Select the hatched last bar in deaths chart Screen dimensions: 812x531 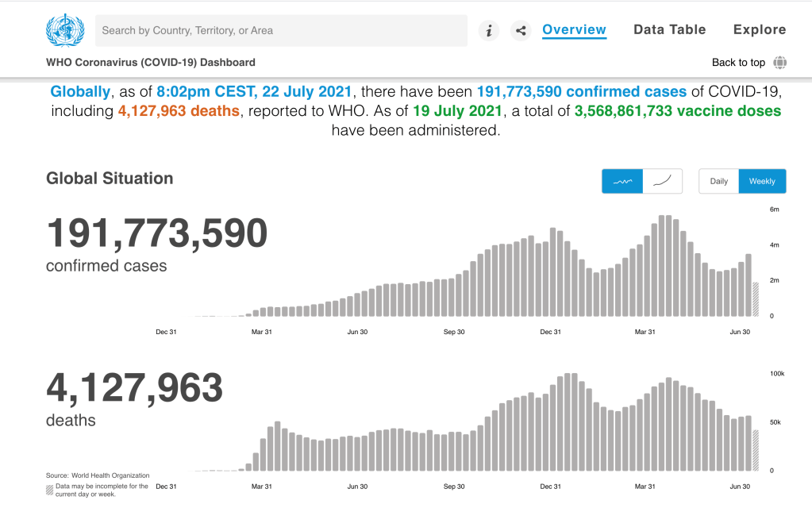[756, 451]
